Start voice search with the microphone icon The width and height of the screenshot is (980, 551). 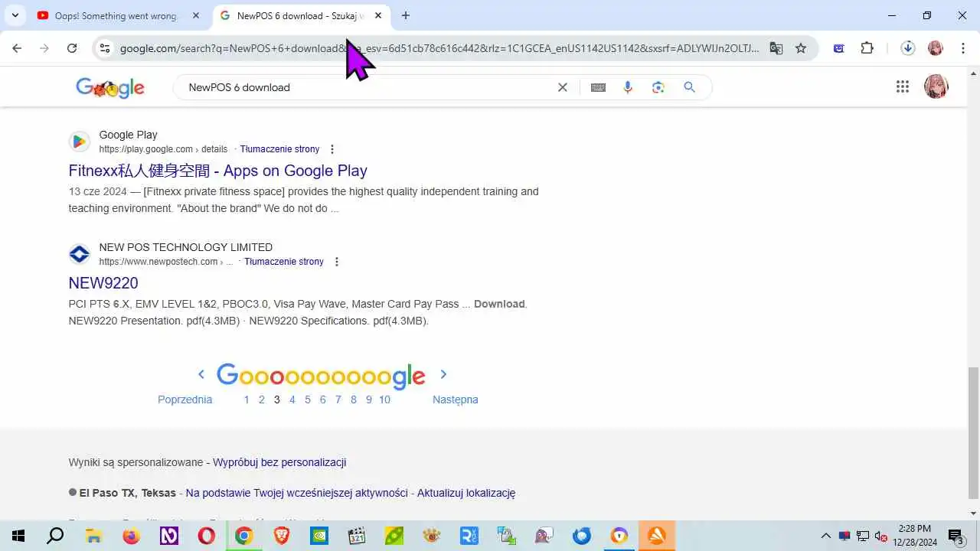point(628,87)
